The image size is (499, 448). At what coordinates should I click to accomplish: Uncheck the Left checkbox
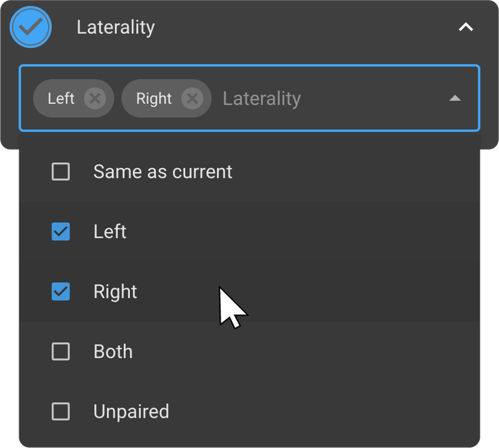pos(61,232)
